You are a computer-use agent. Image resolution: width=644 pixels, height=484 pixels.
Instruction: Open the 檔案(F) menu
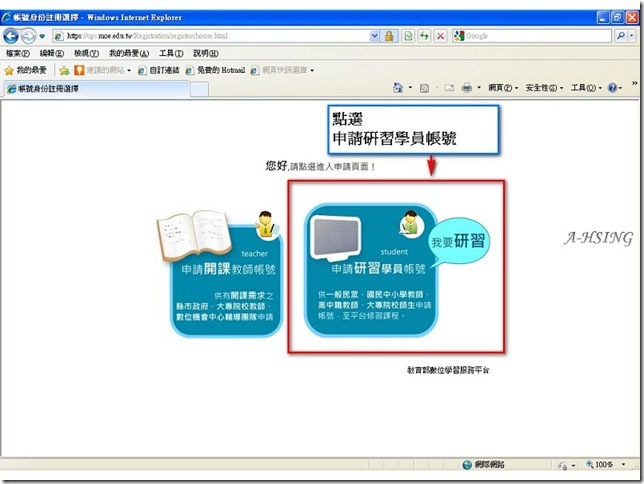pos(18,53)
